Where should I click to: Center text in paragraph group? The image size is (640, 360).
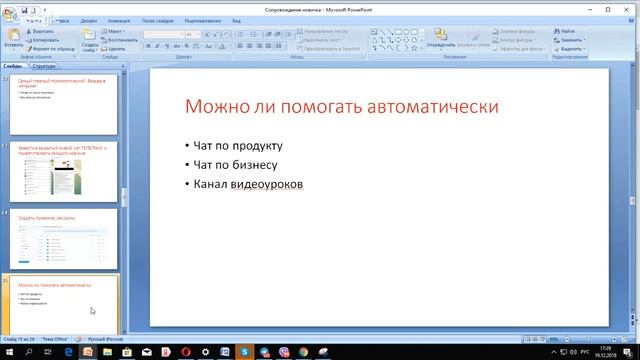(x=249, y=46)
